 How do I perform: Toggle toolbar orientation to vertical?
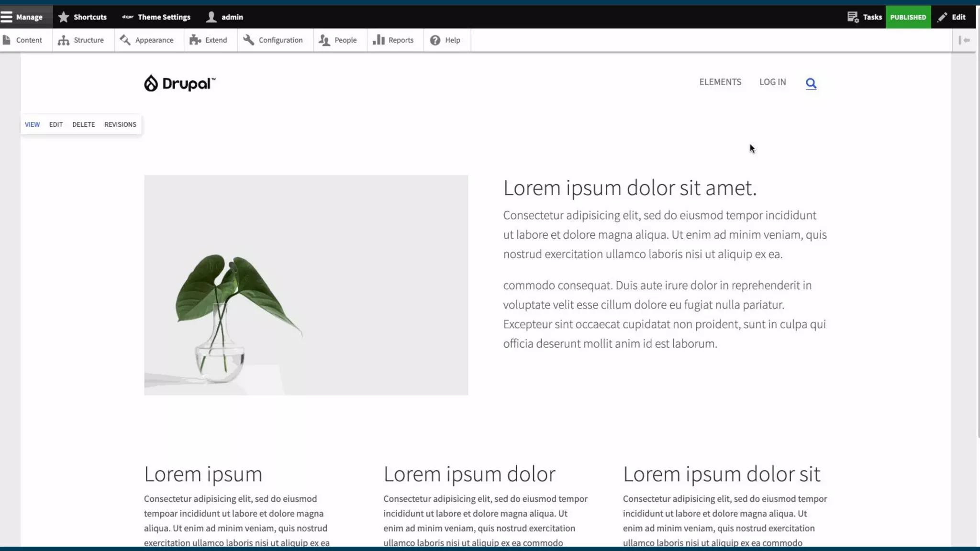(964, 40)
